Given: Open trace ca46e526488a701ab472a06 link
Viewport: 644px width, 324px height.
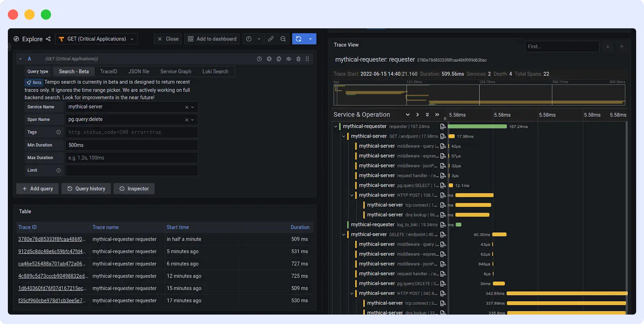Looking at the screenshot, I should pos(52,264).
